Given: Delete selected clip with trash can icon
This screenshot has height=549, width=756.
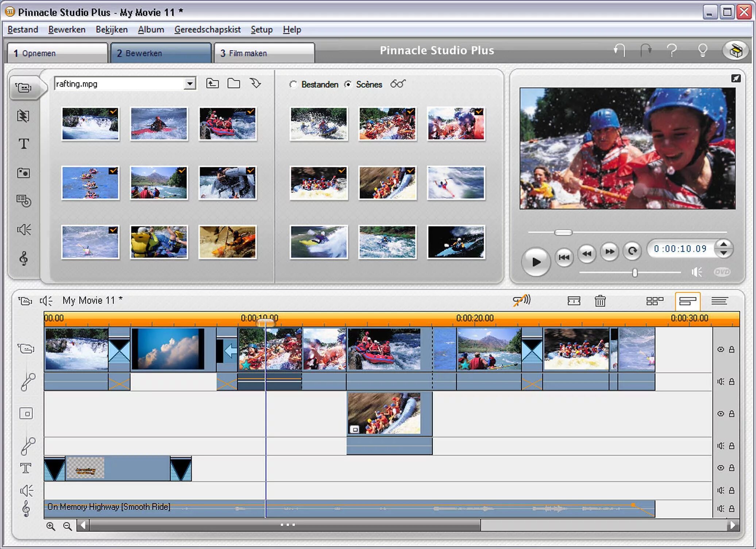Looking at the screenshot, I should 600,301.
